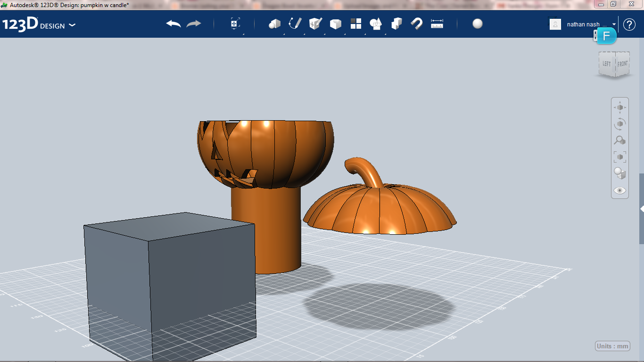The width and height of the screenshot is (644, 362).
Task: Toggle visibility eye options
Action: click(620, 190)
